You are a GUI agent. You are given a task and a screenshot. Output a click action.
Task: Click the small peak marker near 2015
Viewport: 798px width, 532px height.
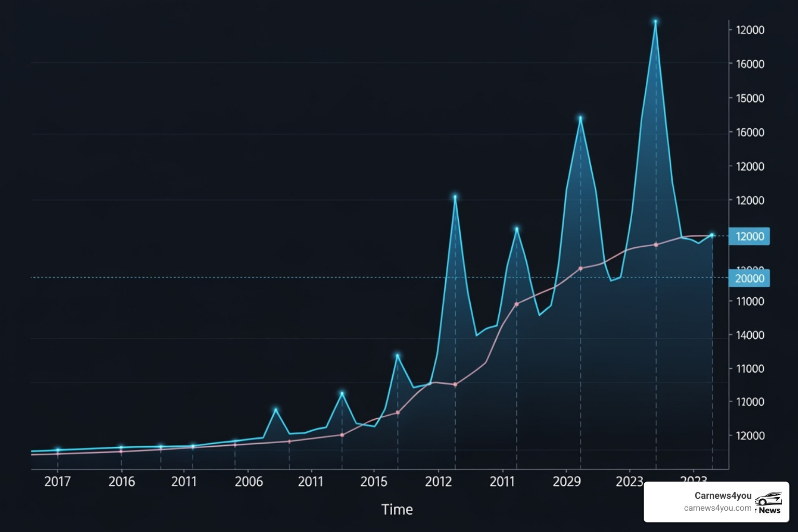397,354
